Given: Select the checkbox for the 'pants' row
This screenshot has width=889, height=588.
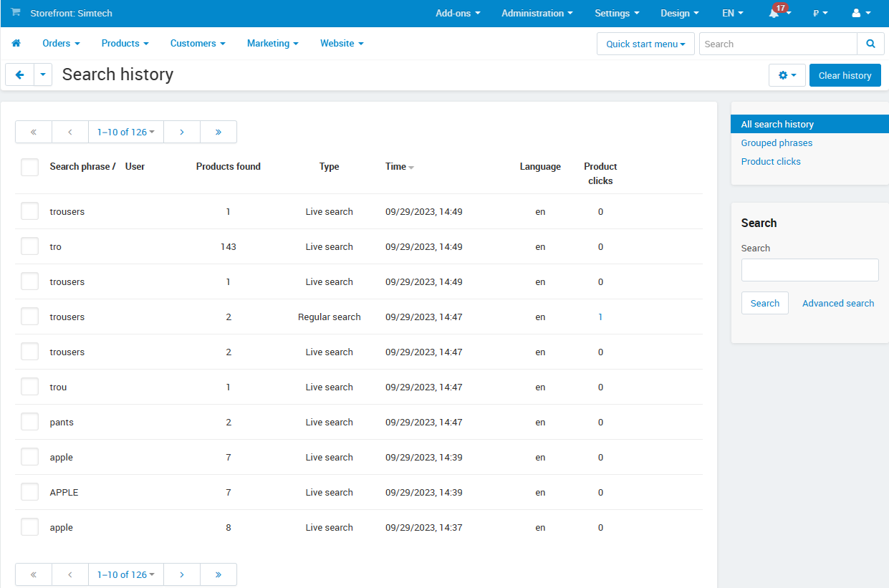Looking at the screenshot, I should pyautogui.click(x=29, y=422).
